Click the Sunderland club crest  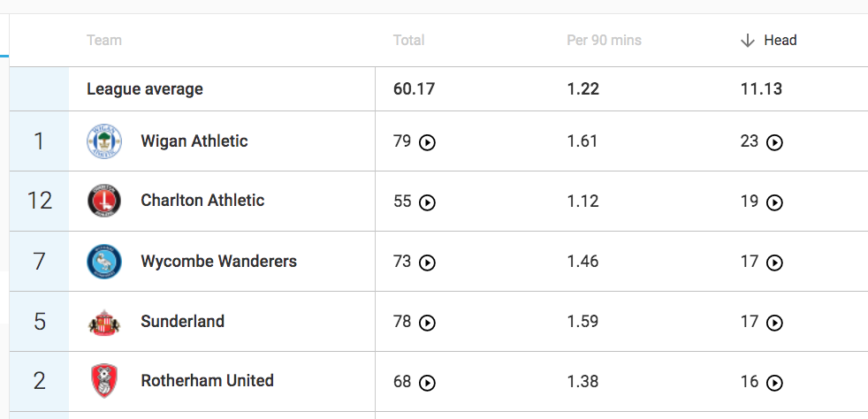[104, 322]
